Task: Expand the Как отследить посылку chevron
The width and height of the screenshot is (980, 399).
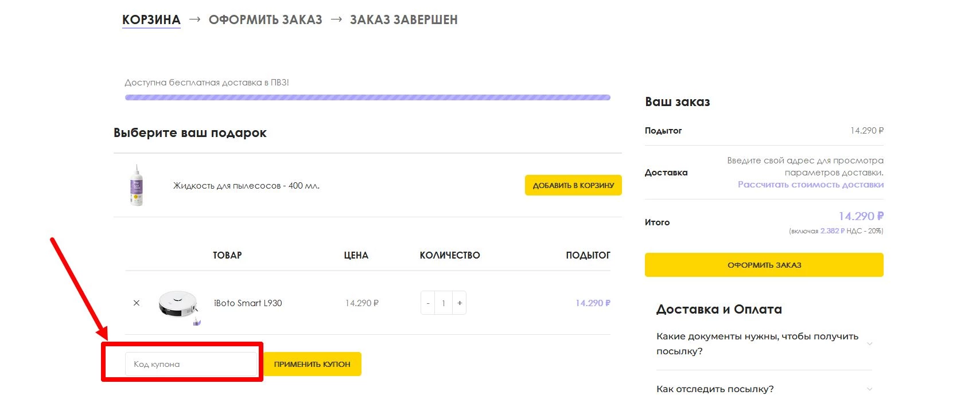Action: tap(869, 389)
